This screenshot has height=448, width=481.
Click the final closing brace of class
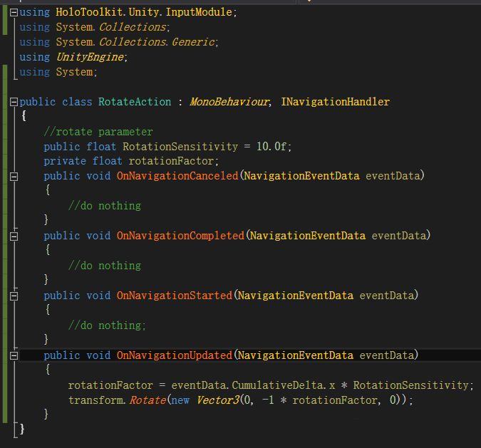22,429
